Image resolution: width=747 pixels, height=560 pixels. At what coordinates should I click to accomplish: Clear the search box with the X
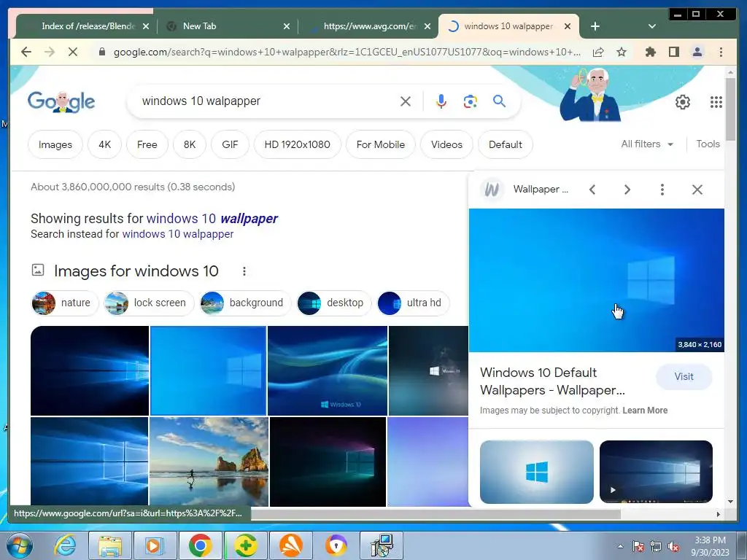(x=406, y=101)
